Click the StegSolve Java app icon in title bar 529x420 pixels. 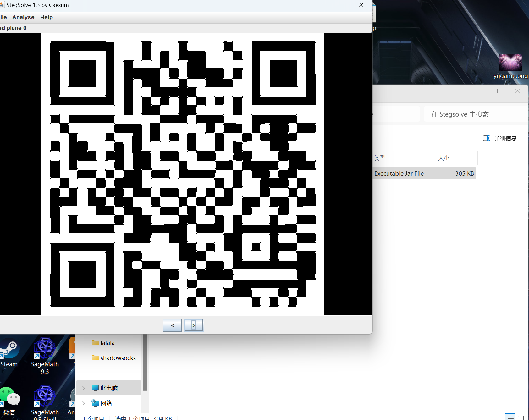pos(2,5)
